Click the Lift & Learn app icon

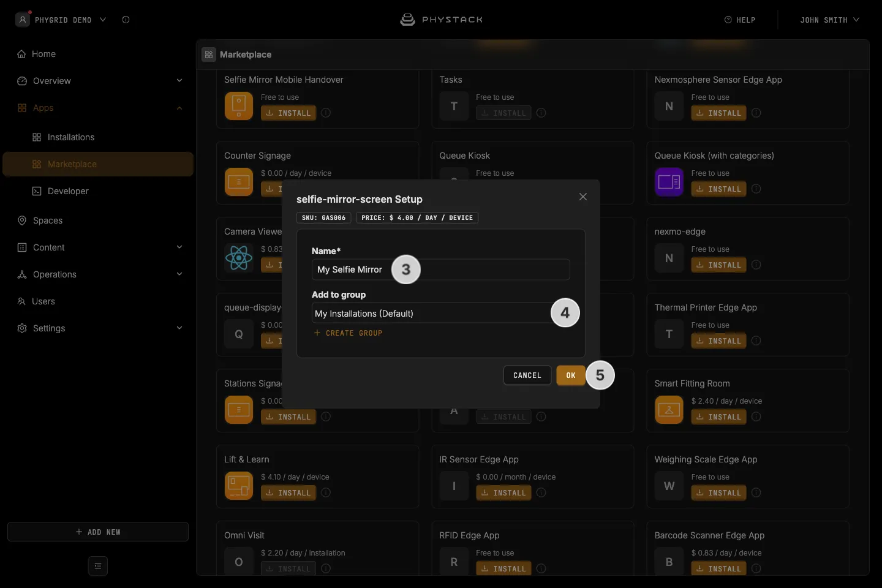239,486
